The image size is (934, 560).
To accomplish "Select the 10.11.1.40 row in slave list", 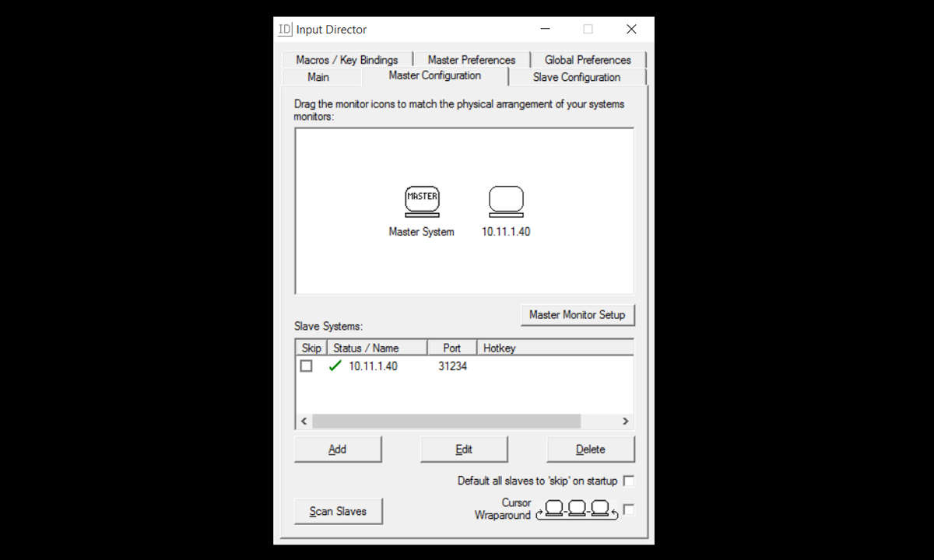I will [x=464, y=366].
